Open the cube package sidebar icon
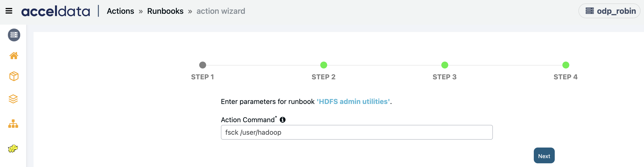The image size is (644, 167). 14,76
